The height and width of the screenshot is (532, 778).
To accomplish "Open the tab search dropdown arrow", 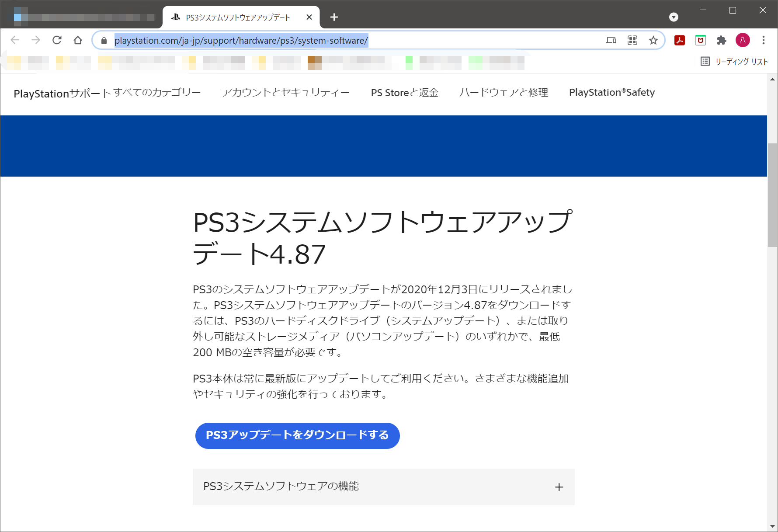I will click(674, 17).
